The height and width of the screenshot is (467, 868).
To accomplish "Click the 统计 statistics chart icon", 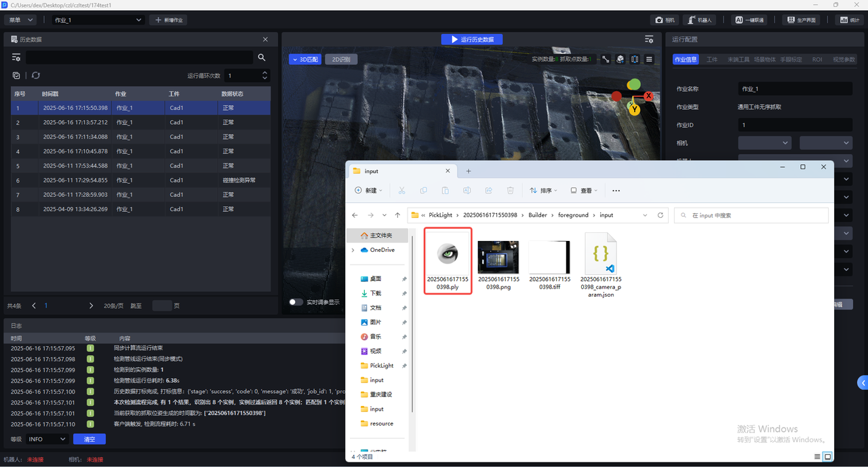I will point(849,20).
